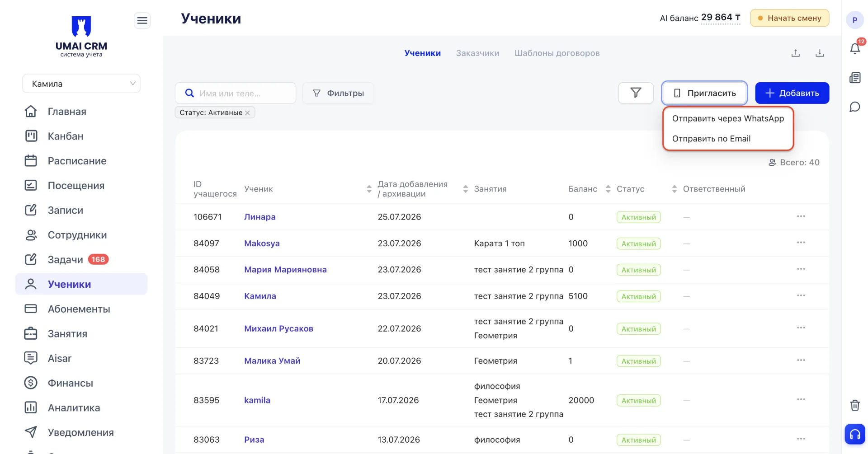Open row actions for Линара

point(801,216)
